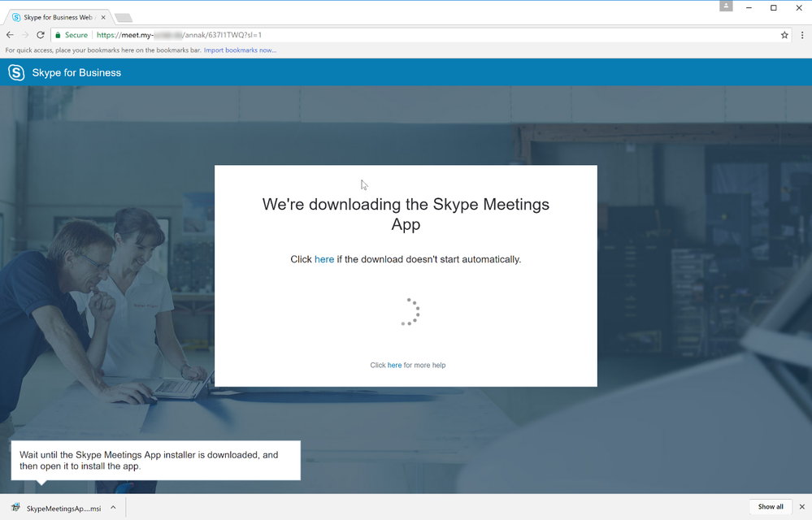Close the Skype for Business Web tab
The width and height of the screenshot is (812, 520).
[x=103, y=17]
